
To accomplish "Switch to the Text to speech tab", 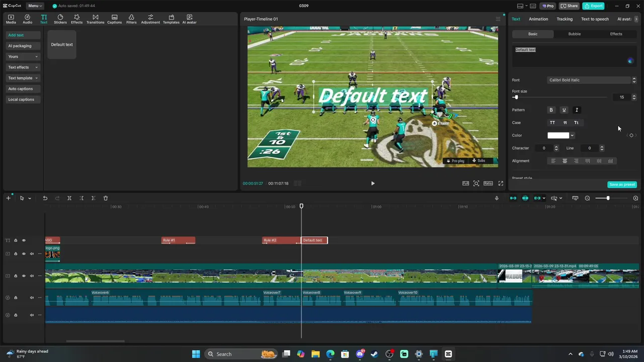I will pos(595,19).
